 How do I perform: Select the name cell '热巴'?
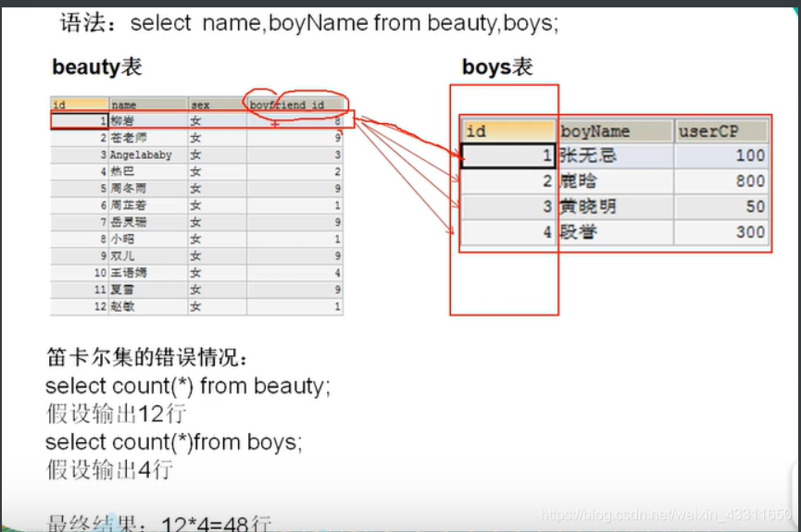[x=148, y=171]
